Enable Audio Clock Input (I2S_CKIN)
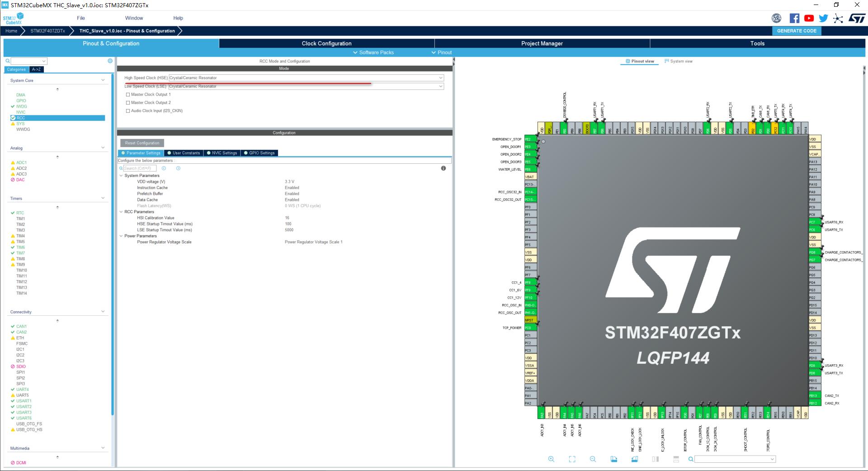Screen dimensions: 868x471 [x=128, y=111]
